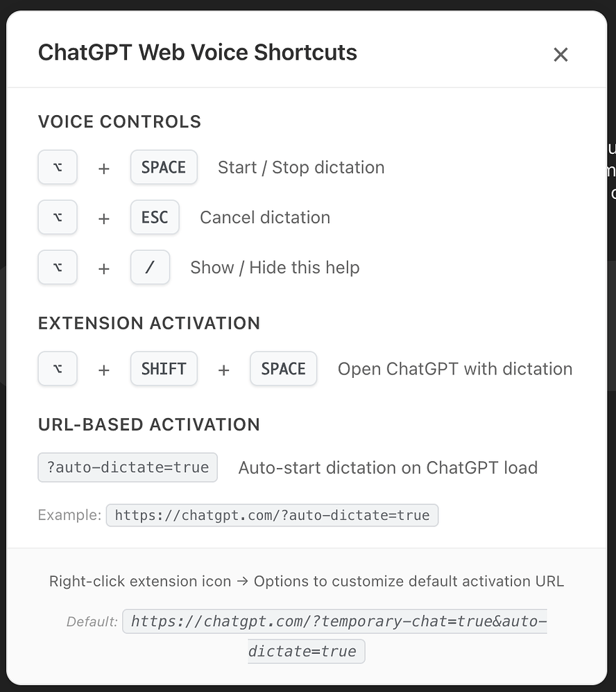Click the ChatGPT Web Voice Shortcuts title
This screenshot has width=616, height=692.
click(x=197, y=52)
